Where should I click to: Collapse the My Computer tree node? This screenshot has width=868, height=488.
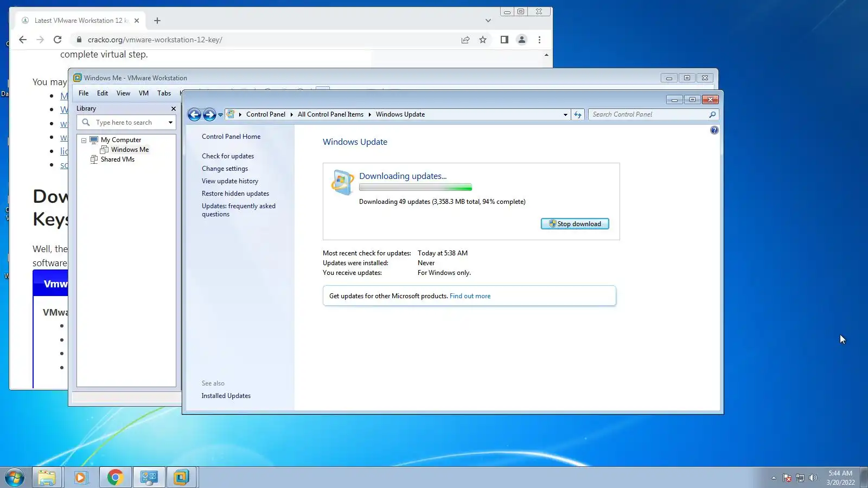(x=84, y=140)
